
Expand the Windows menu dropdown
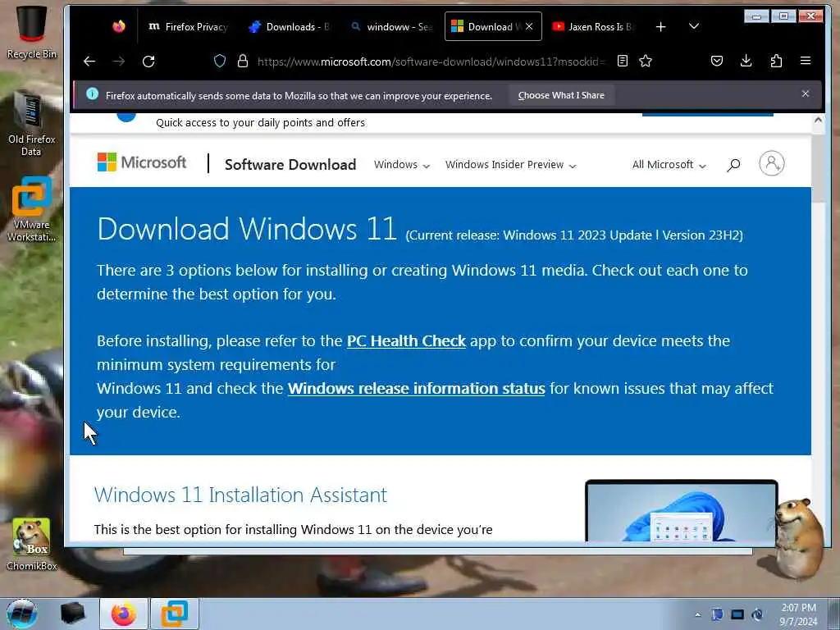(402, 164)
